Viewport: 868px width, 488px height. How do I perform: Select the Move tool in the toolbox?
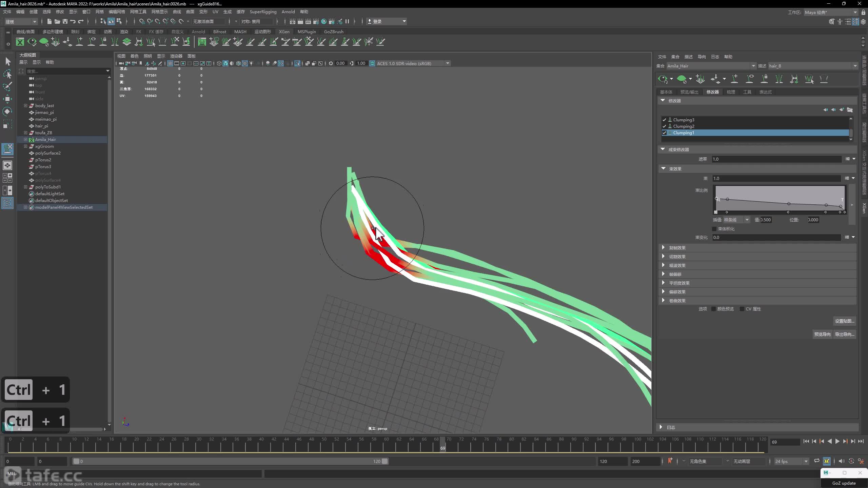pos(7,99)
